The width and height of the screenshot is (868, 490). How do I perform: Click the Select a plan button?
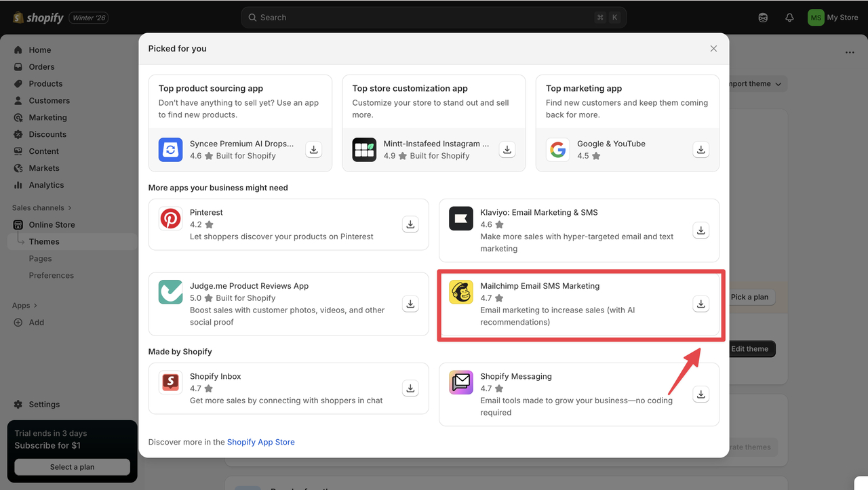pyautogui.click(x=71, y=467)
